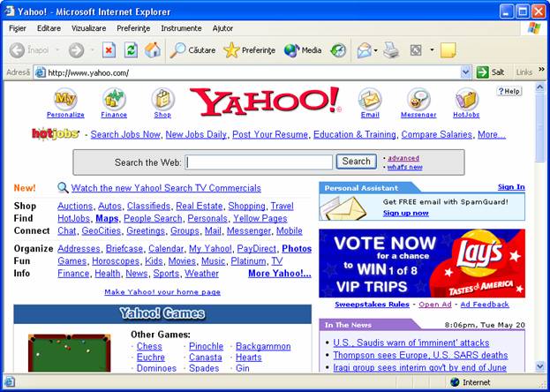Viewport: 550px width, 392px height.
Task: Open the Mail button dropdown arrow
Action: [x=376, y=50]
